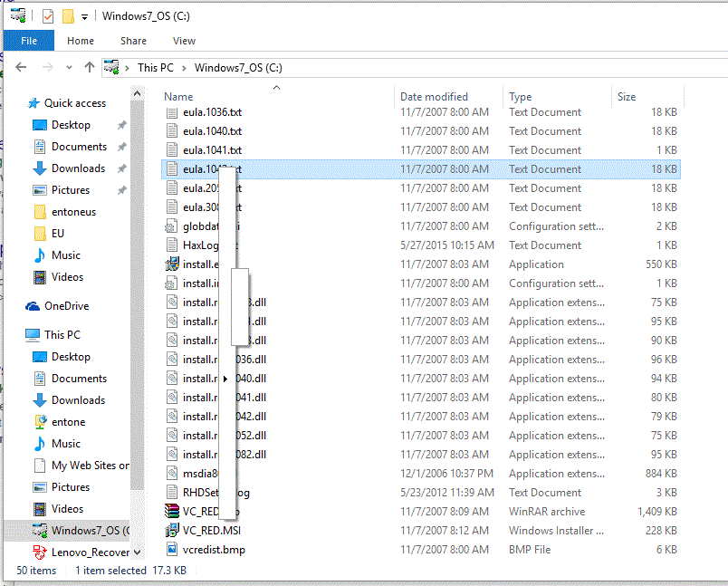Click the Forward arrow navigation button

tap(47, 68)
